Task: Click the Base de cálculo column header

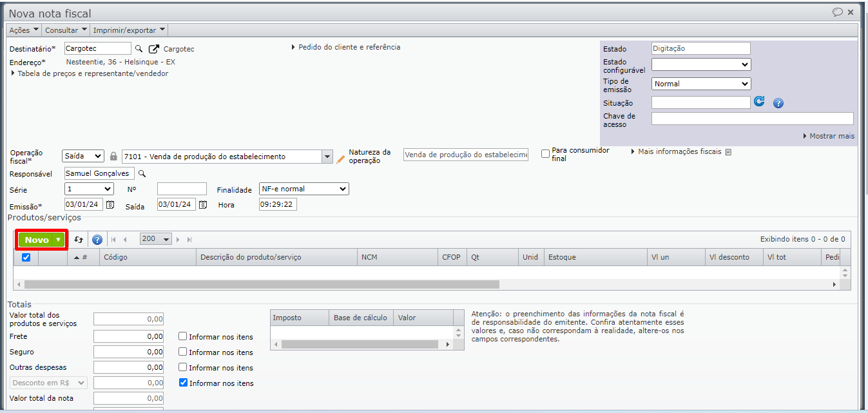Action: point(361,318)
